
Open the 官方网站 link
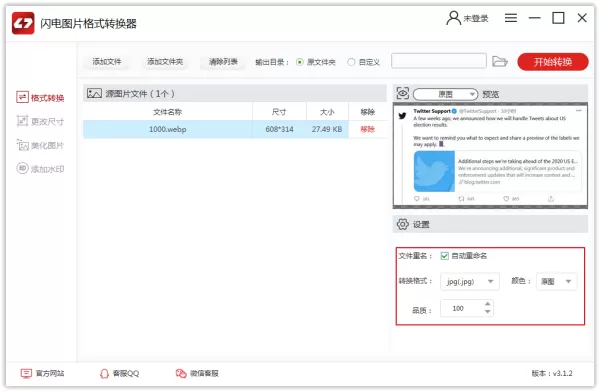(42, 373)
